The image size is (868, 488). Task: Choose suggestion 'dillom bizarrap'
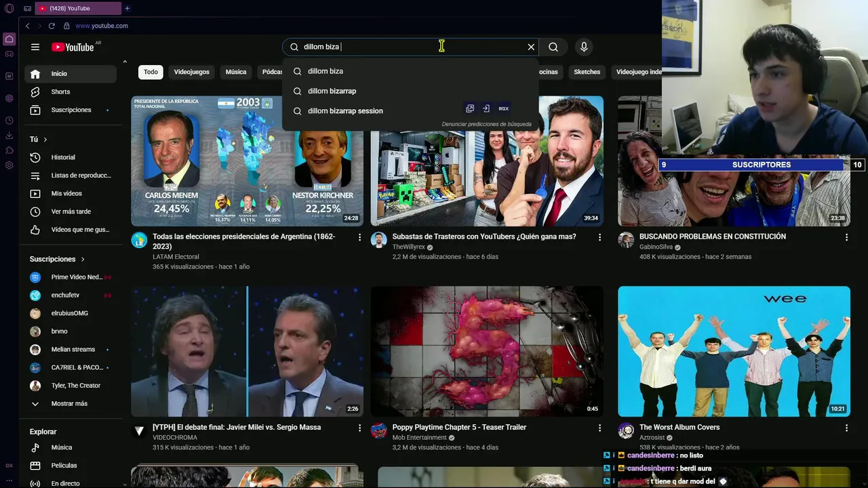[410, 91]
